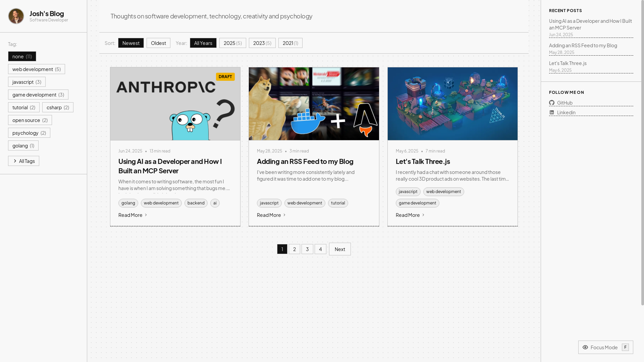
Task: Click javascript tag on RSS Feed card
Action: (269, 203)
